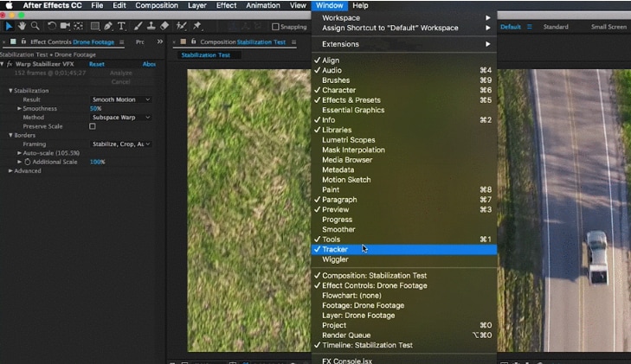Select the Clone Stamp tool
Viewport: 631px width, 364px height.
[x=151, y=26]
